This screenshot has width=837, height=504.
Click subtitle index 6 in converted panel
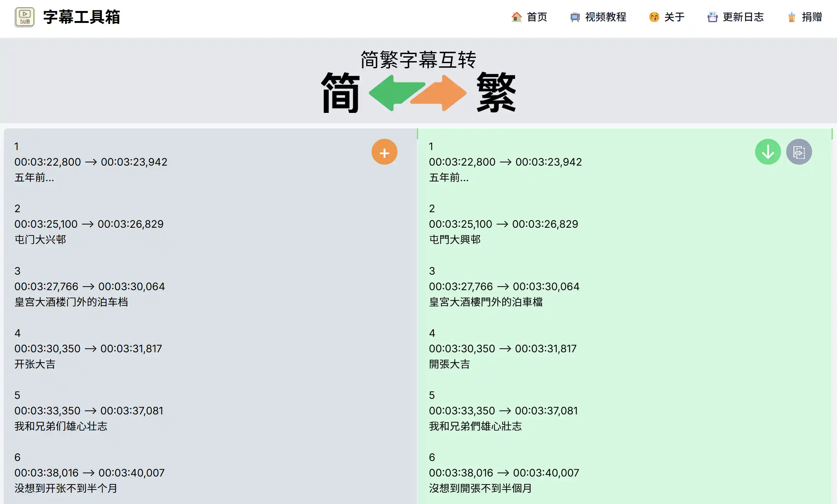coord(432,457)
